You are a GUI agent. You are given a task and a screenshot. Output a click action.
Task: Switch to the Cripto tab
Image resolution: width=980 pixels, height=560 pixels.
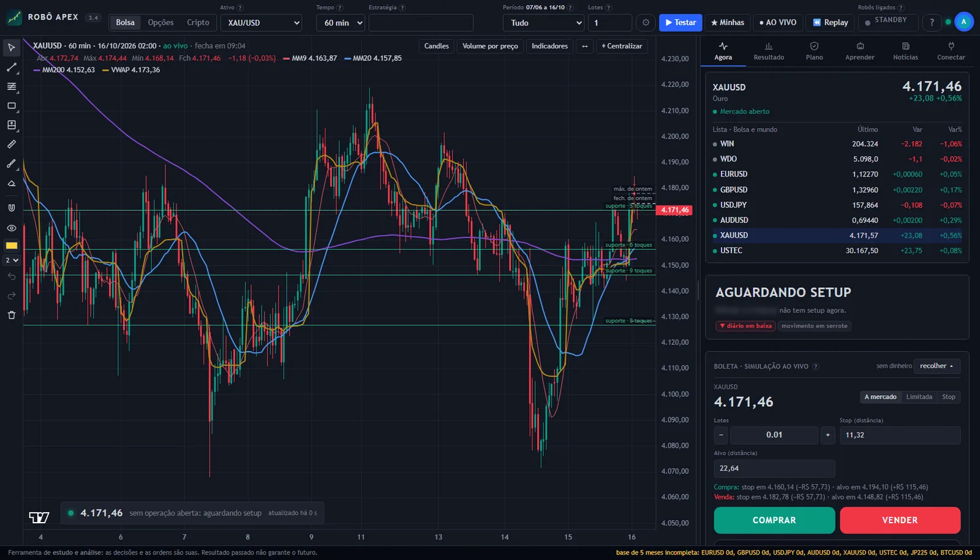click(198, 23)
